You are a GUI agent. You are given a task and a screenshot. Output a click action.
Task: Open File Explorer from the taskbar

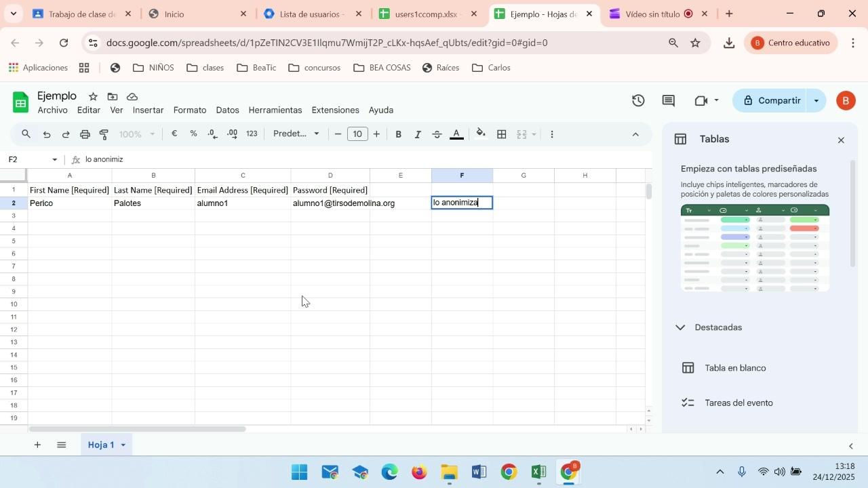(449, 472)
